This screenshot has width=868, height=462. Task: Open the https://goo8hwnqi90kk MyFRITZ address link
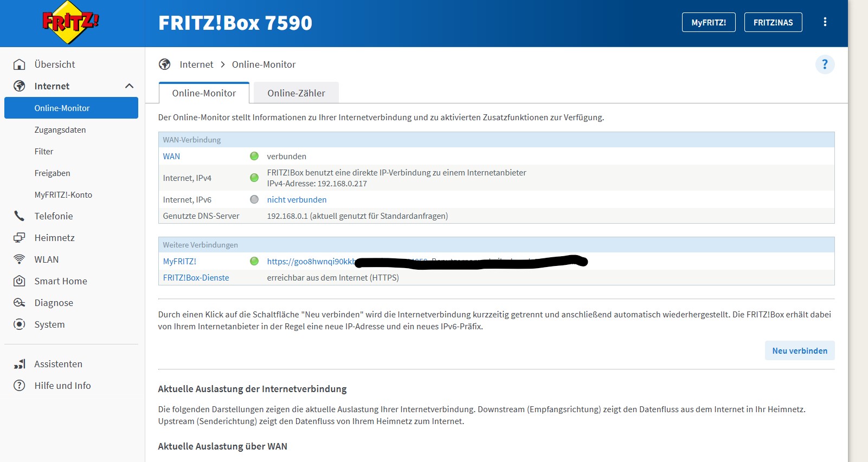pyautogui.click(x=311, y=261)
